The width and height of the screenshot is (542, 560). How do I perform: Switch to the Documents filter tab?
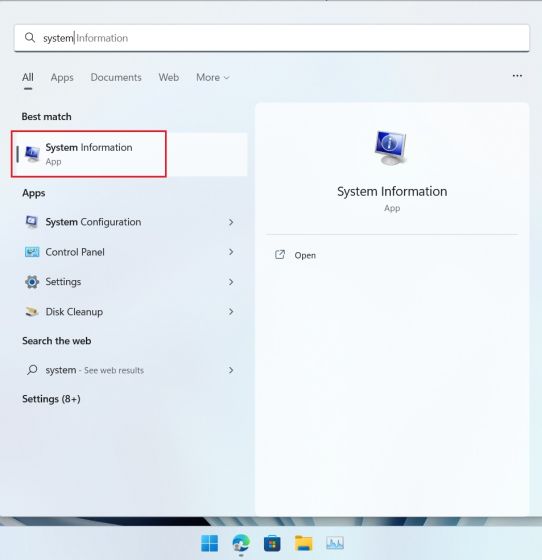pyautogui.click(x=116, y=78)
